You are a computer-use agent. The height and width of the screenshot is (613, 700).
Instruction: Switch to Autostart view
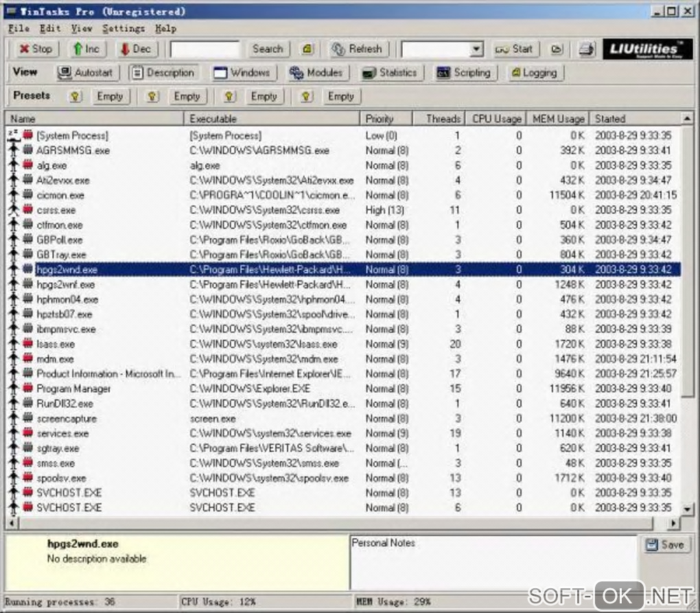[x=88, y=73]
